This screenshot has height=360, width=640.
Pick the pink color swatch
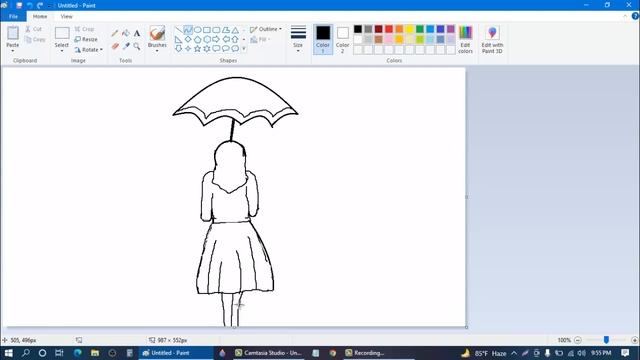pos(389,39)
